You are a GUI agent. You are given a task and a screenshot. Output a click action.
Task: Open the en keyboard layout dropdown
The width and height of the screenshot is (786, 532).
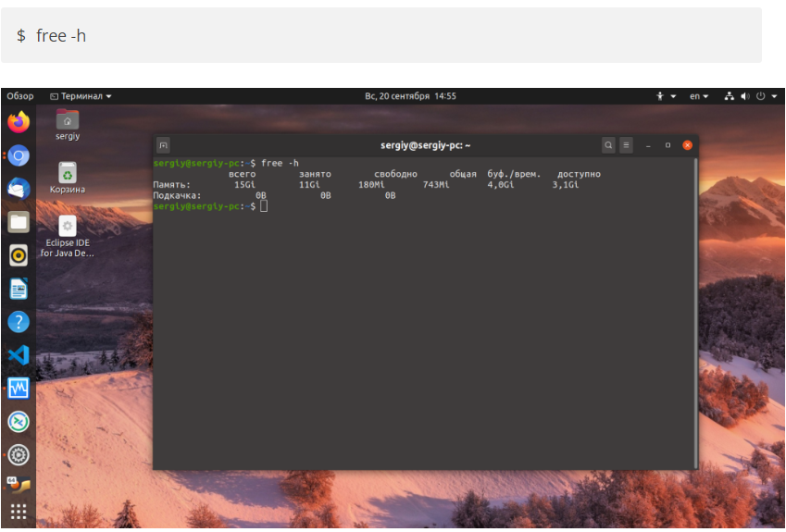699,96
